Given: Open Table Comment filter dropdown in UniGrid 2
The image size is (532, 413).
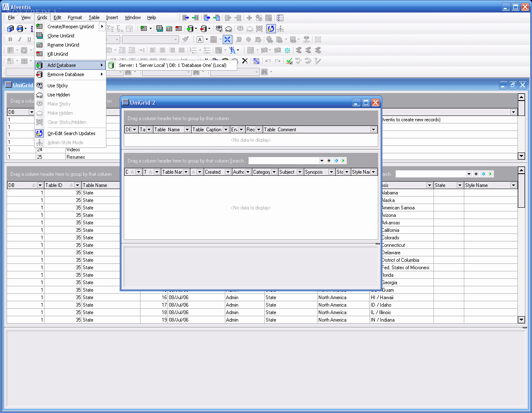Looking at the screenshot, I should pos(373,130).
